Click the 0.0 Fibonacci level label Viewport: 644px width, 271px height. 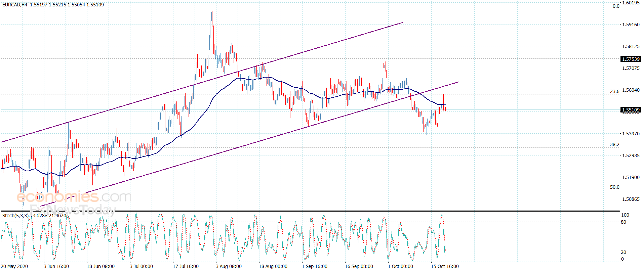click(x=616, y=6)
